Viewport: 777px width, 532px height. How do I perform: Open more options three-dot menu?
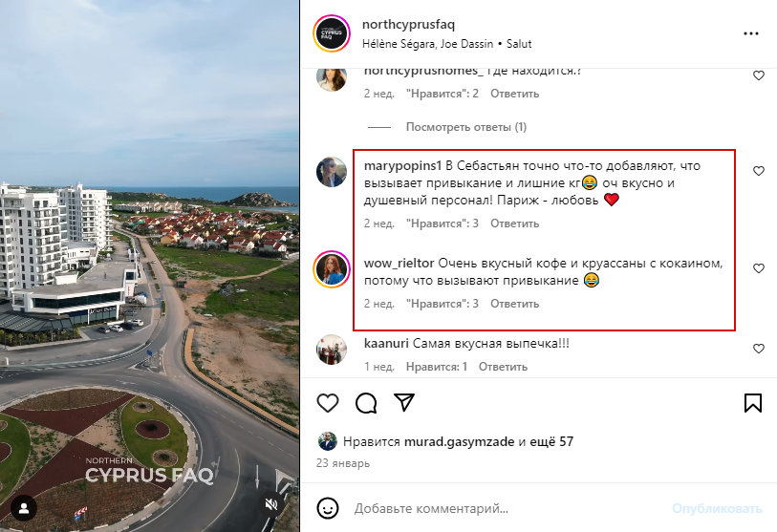751,33
